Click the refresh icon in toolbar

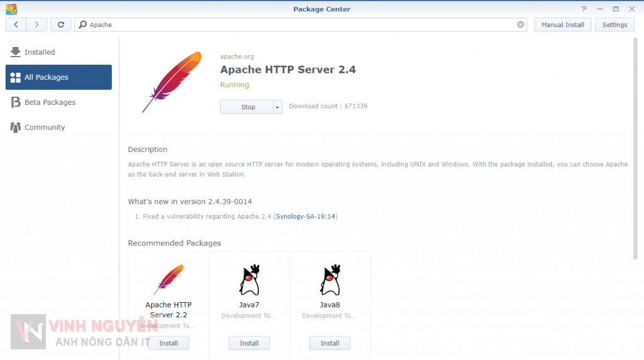click(60, 25)
